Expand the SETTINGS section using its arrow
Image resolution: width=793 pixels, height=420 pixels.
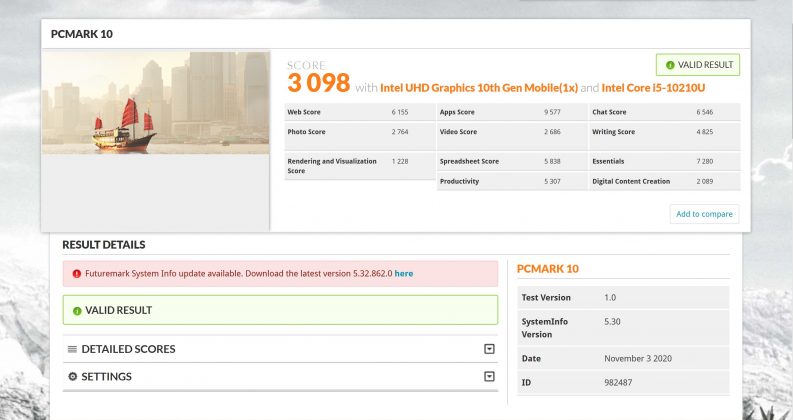click(x=489, y=377)
